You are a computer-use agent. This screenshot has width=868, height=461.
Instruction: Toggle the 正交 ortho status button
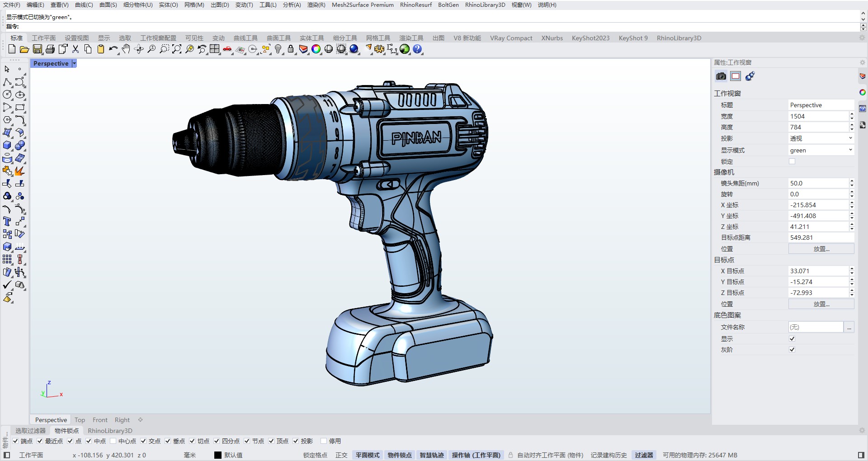click(x=341, y=455)
